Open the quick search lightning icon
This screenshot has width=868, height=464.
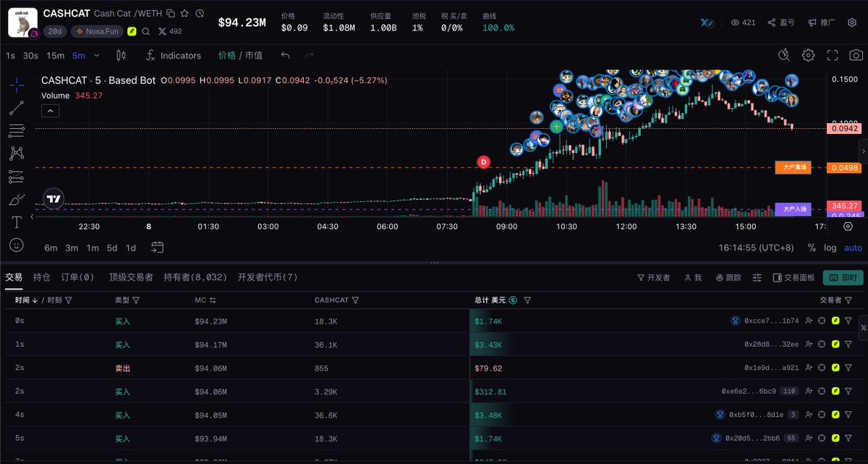coord(784,55)
